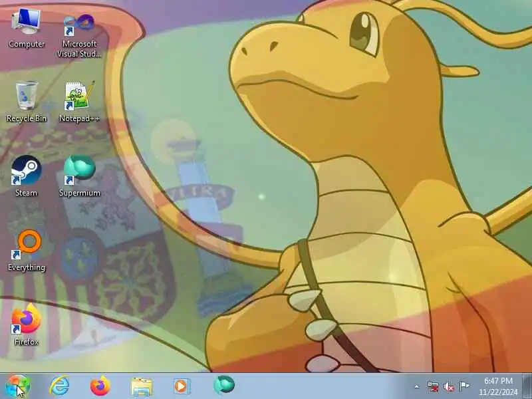Select the Notepad++ desktop shortcut
532x399 pixels.
(79, 102)
